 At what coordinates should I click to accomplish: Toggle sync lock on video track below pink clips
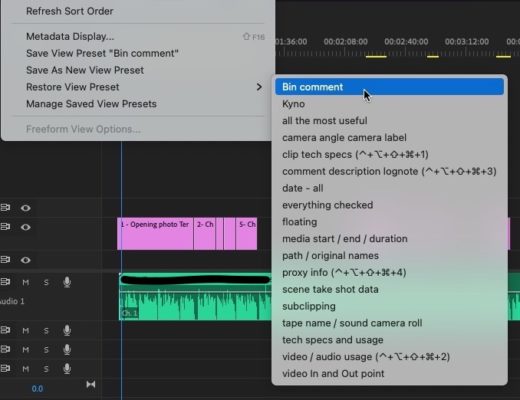[5, 259]
